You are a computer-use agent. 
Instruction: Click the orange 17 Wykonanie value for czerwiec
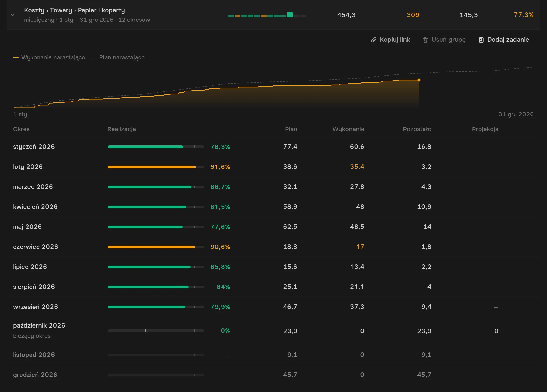pyautogui.click(x=360, y=247)
